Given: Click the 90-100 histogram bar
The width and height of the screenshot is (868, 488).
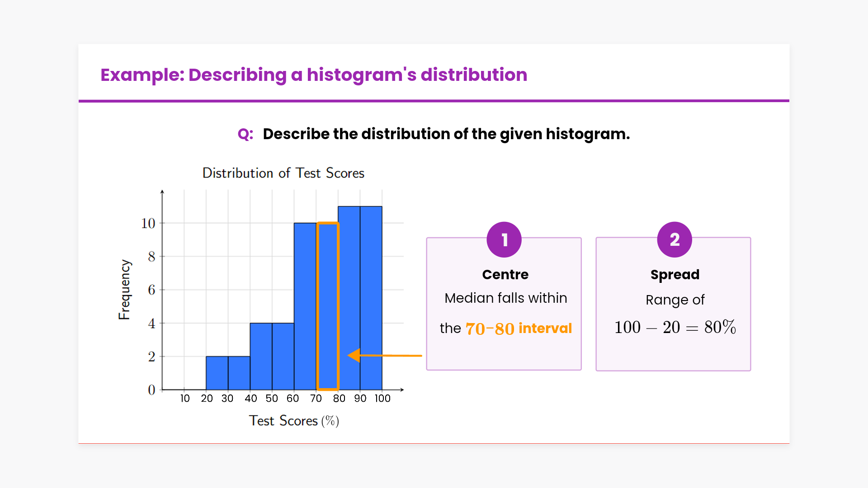Looking at the screenshot, I should coord(371,298).
